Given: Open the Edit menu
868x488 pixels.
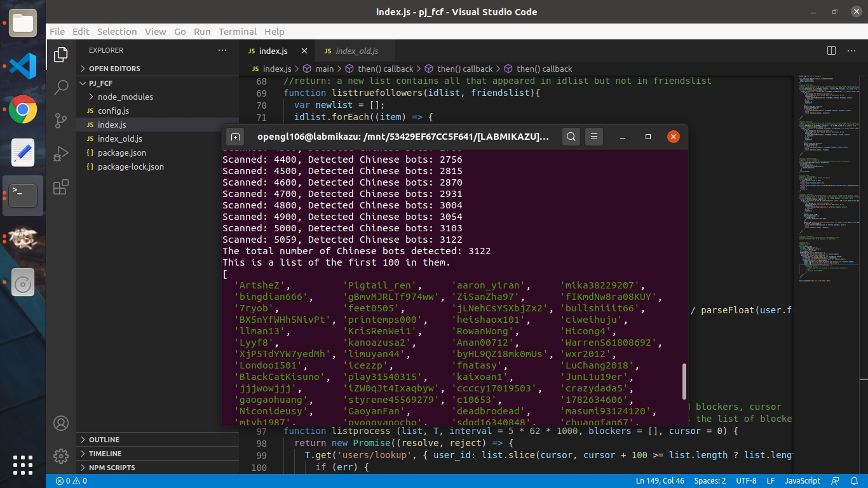Looking at the screenshot, I should point(81,32).
